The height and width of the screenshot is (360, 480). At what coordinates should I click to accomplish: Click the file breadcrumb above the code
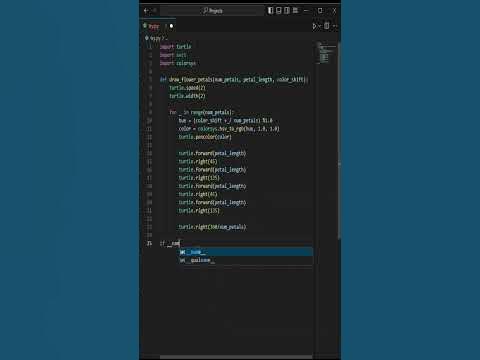pos(155,38)
